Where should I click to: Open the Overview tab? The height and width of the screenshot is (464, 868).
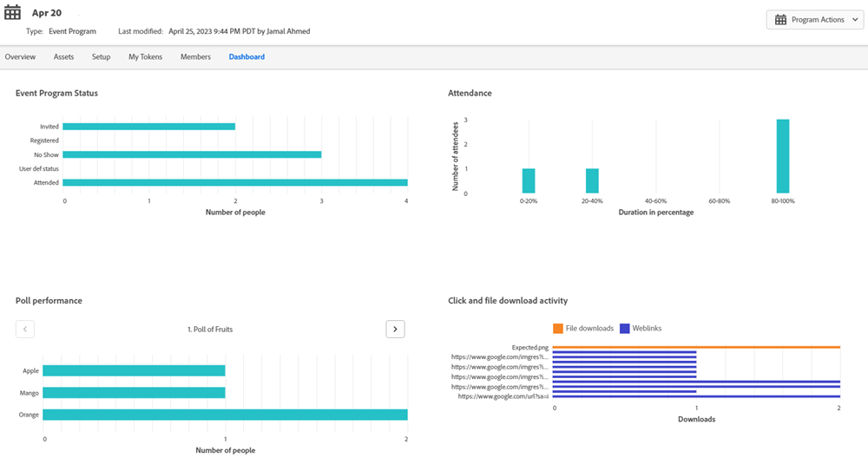[20, 57]
